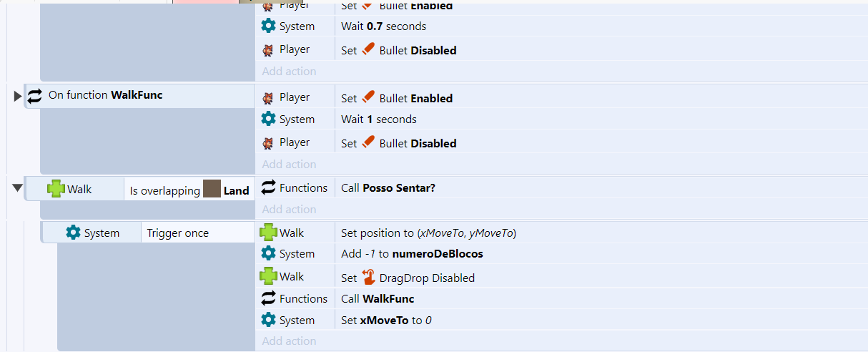Click the Player sprite icon above Wait 1 seconds
Screen dimensions: 868x352
268,97
